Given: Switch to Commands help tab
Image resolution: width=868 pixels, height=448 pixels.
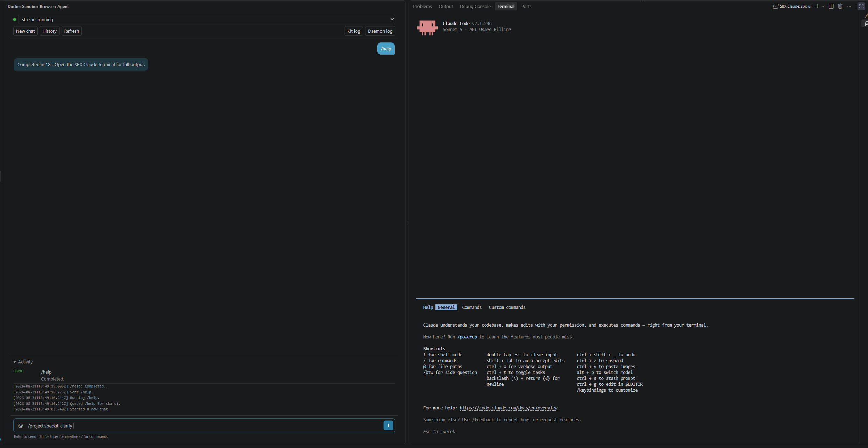Looking at the screenshot, I should point(472,307).
